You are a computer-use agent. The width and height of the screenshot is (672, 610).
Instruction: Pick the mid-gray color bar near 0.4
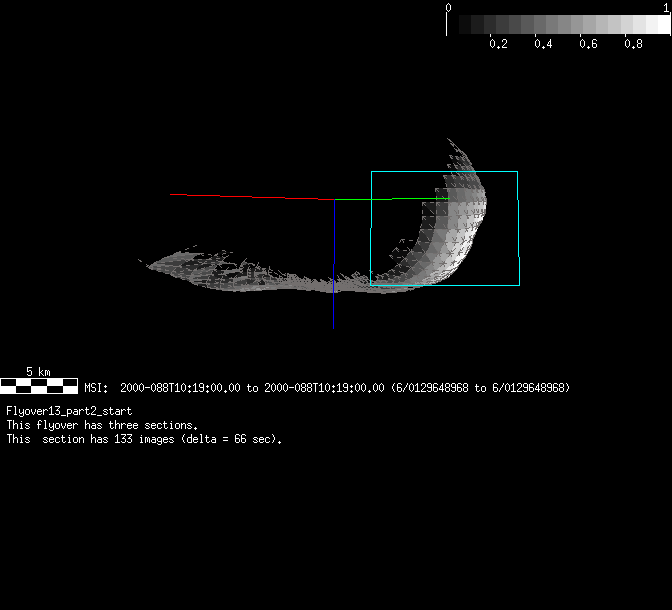point(542,25)
